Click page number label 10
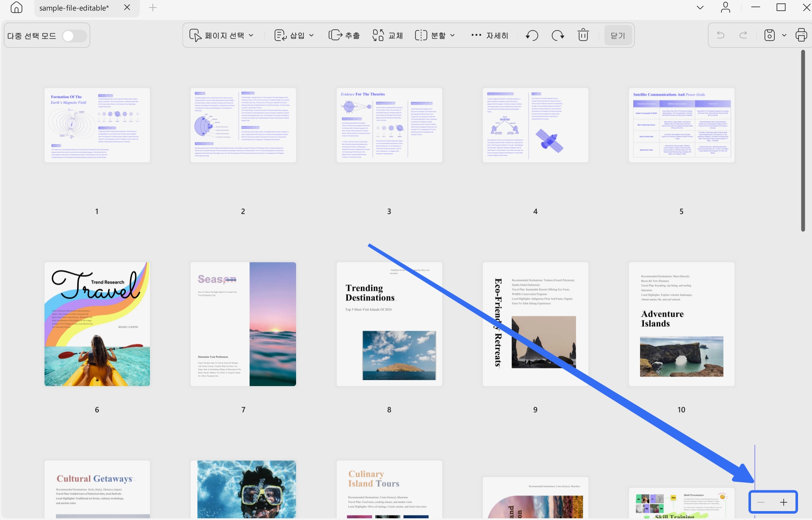The height and width of the screenshot is (520, 812). [681, 409]
